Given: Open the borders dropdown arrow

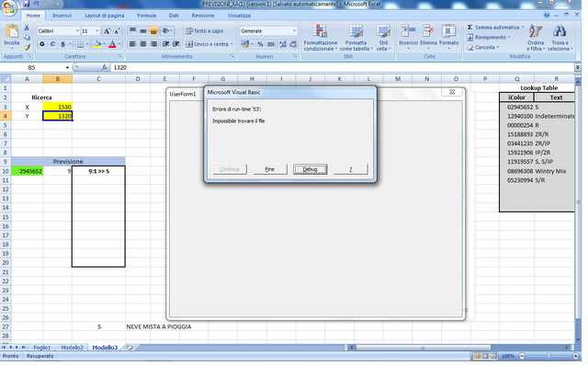Looking at the screenshot, I should (87, 44).
